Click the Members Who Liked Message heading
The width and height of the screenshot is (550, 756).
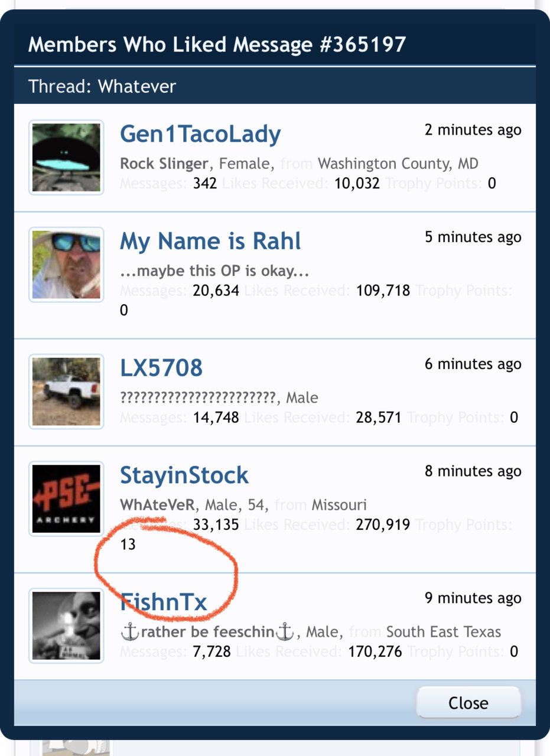[217, 44]
